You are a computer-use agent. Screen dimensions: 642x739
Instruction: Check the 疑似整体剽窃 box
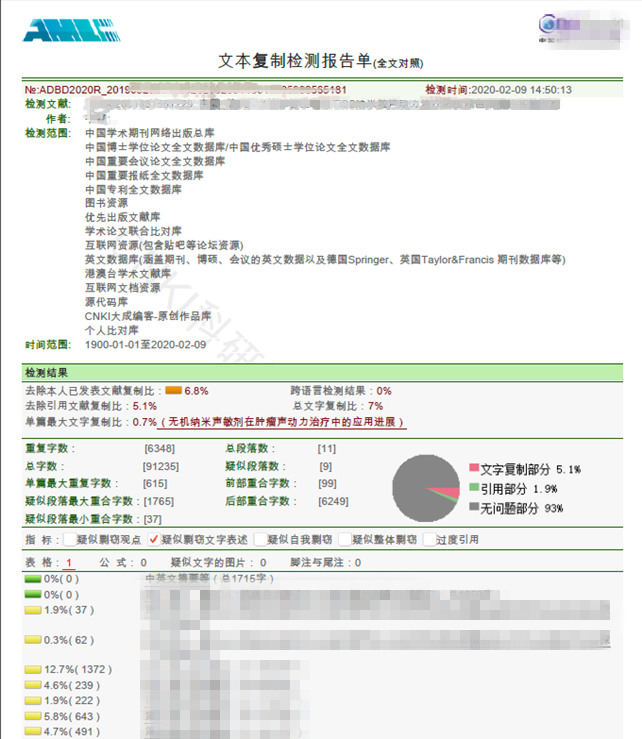pyautogui.click(x=344, y=540)
